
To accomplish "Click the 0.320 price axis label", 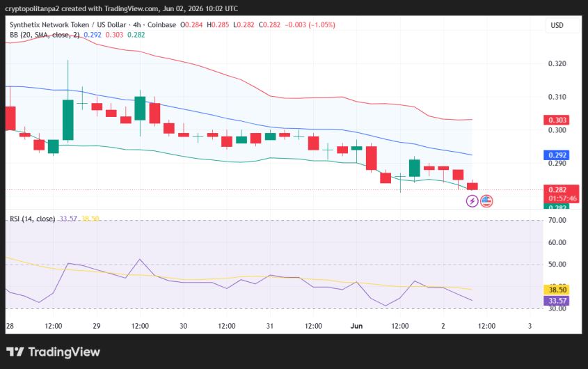I will click(557, 64).
